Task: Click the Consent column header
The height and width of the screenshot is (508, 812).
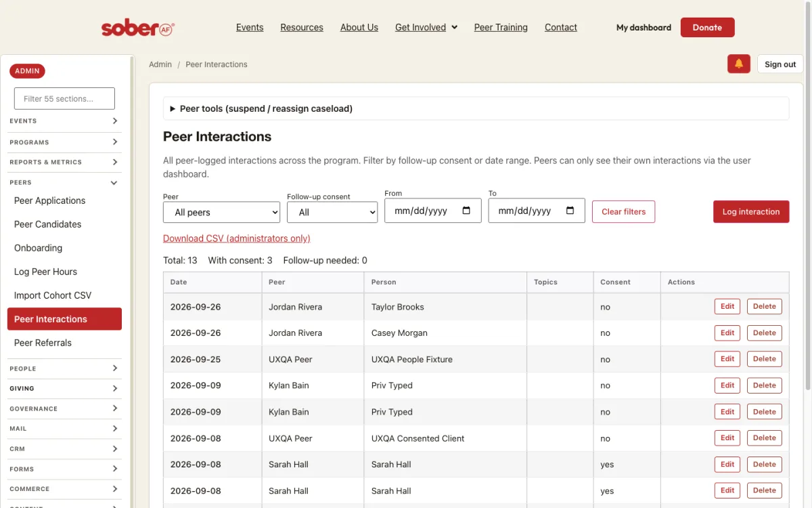Action: pyautogui.click(x=627, y=282)
